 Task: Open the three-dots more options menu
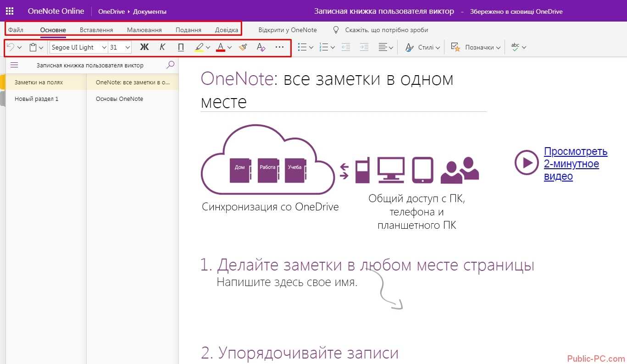click(279, 47)
